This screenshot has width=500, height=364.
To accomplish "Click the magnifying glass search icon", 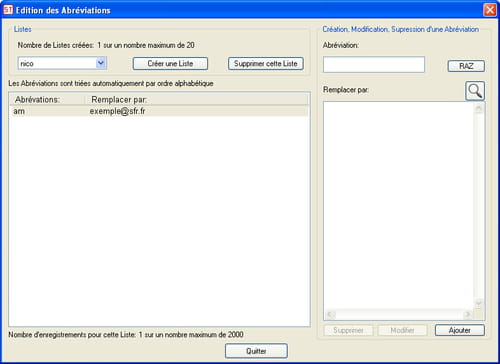I will (475, 91).
